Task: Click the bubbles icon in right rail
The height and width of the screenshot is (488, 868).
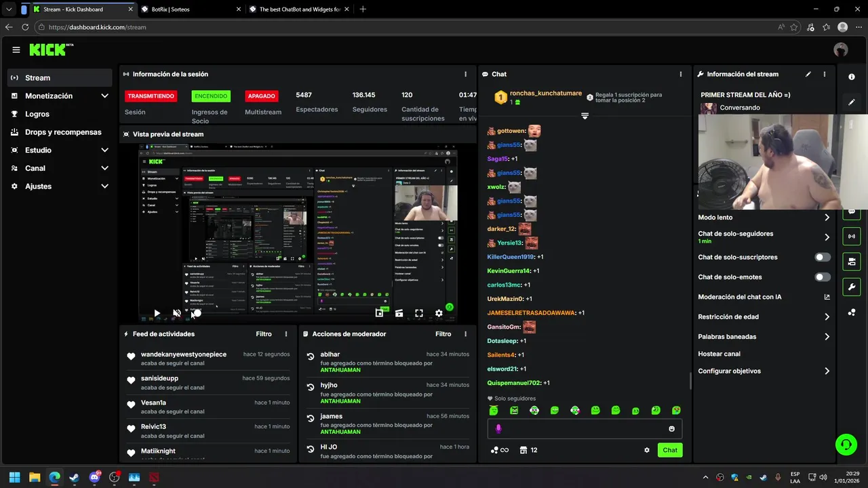Action: [x=852, y=312]
